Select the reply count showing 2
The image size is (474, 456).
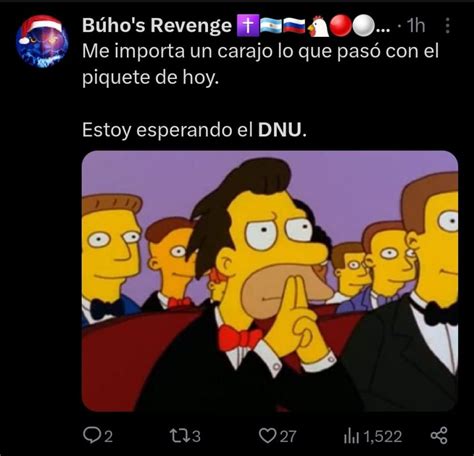[109, 436]
